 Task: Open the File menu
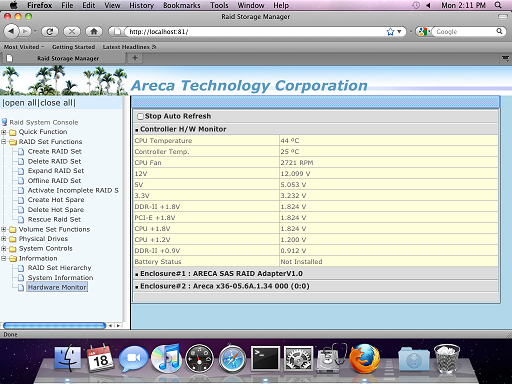pos(67,5)
